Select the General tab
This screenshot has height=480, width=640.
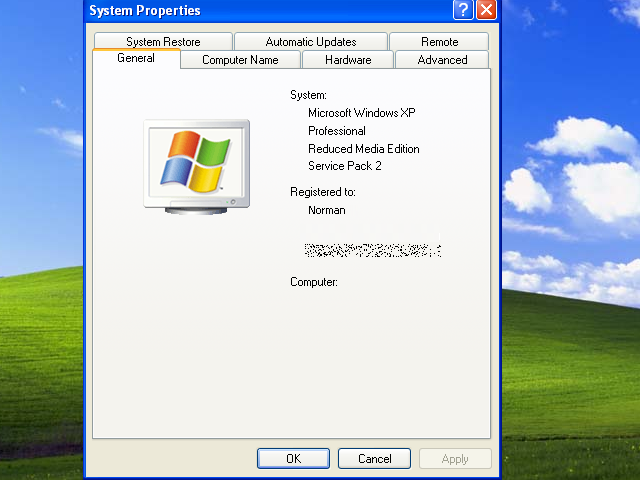click(136, 58)
